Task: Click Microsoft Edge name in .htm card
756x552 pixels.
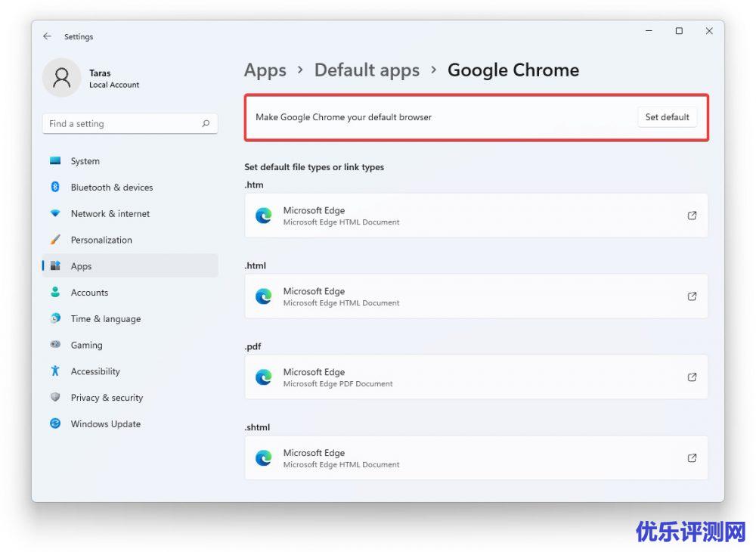Action: tap(314, 210)
